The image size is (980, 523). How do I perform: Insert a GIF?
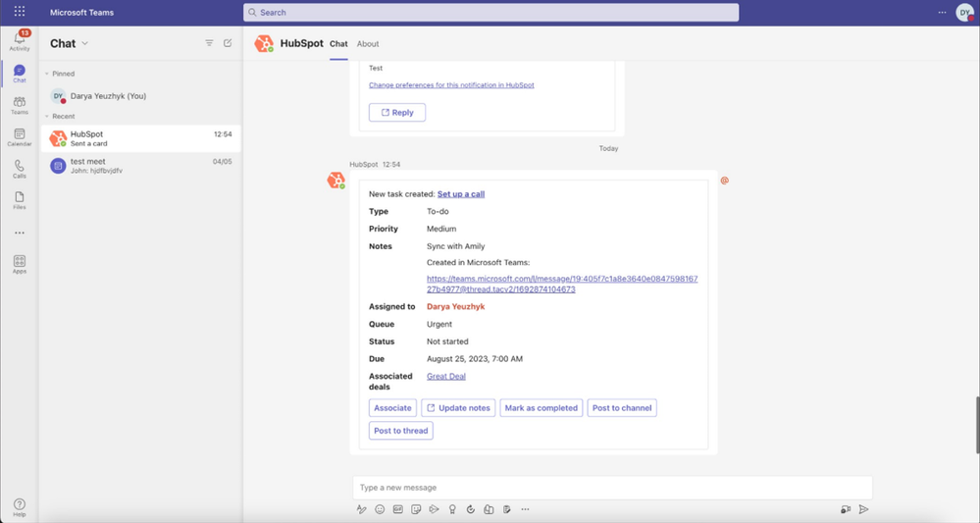(397, 509)
